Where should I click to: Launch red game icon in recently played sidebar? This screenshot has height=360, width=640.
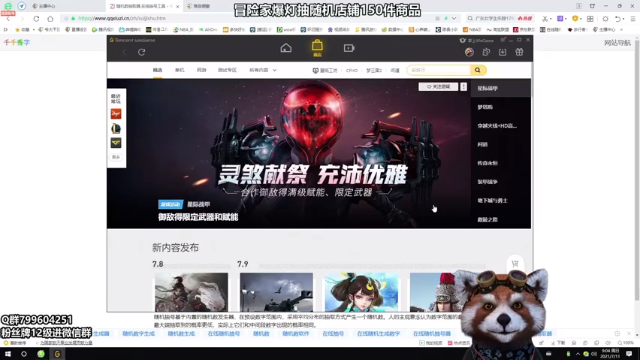(116, 114)
